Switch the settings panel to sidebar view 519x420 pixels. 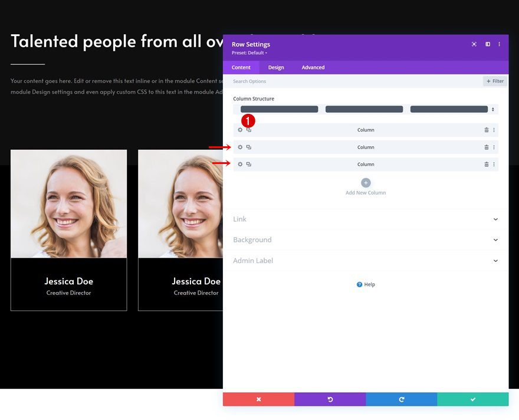tap(487, 44)
